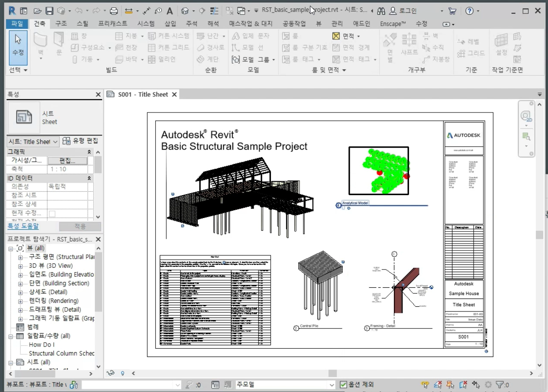Click the Save icon in quick access toolbar
Image resolution: width=548 pixels, height=392 pixels.
coord(49,11)
